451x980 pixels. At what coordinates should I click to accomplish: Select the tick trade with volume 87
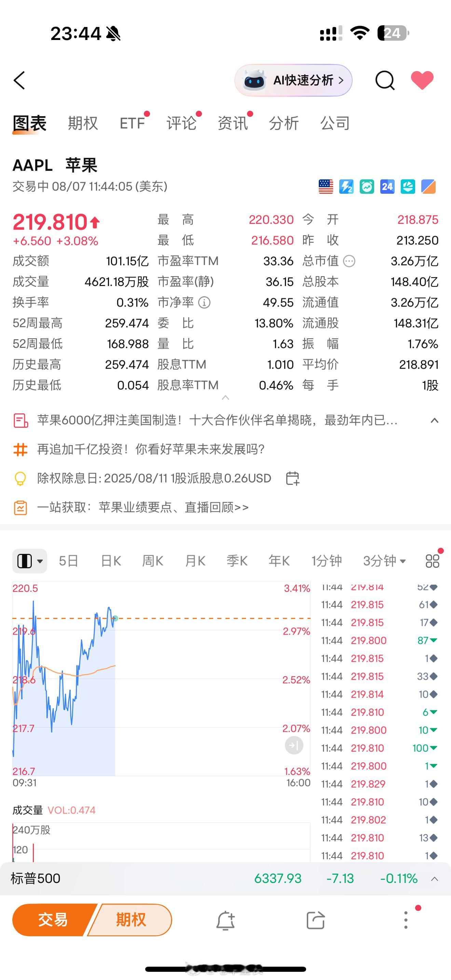point(379,640)
